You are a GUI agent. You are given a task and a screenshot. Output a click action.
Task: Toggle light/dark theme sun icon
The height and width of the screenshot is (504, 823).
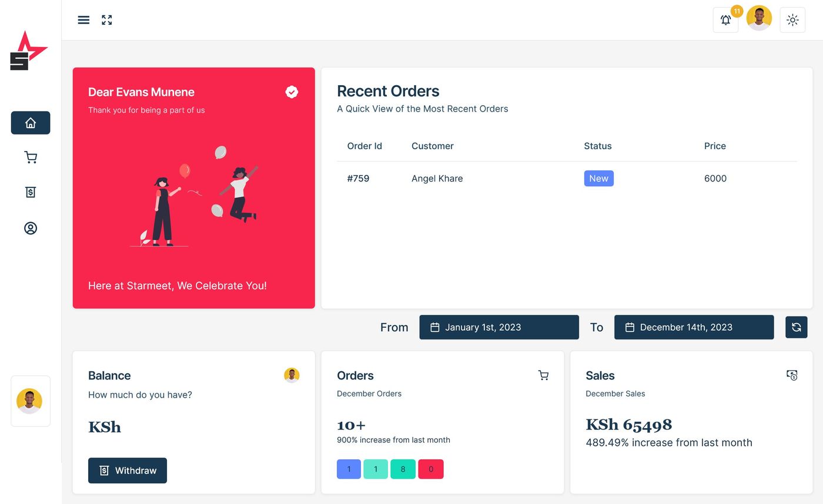point(792,20)
